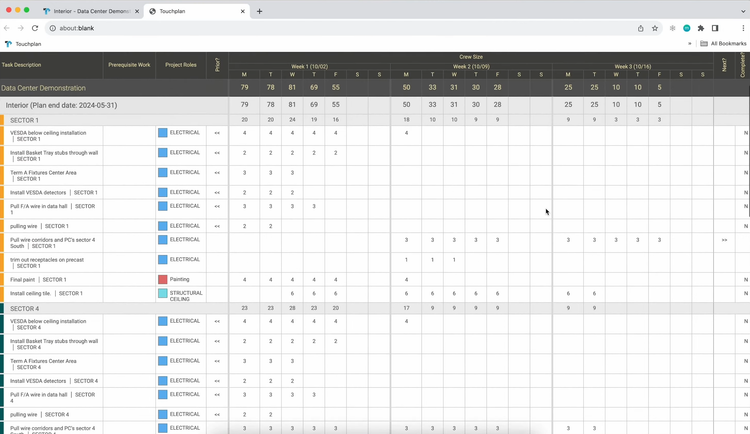Click prior arrows for Term A Fixtures SECTOR 4
The height and width of the screenshot is (434, 750).
(x=217, y=361)
